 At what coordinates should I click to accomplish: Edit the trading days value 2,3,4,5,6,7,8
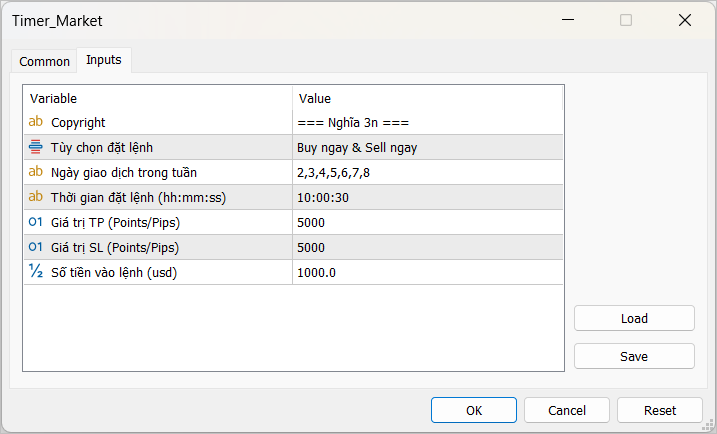point(427,172)
